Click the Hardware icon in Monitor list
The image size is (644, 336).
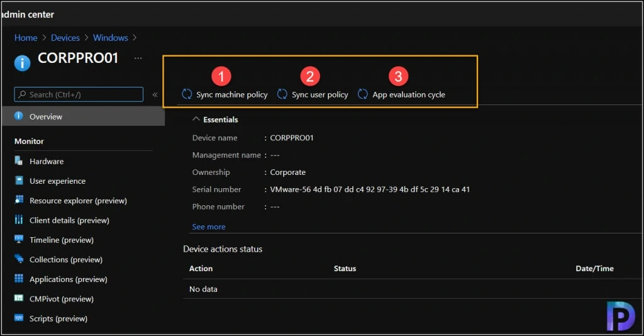18,160
